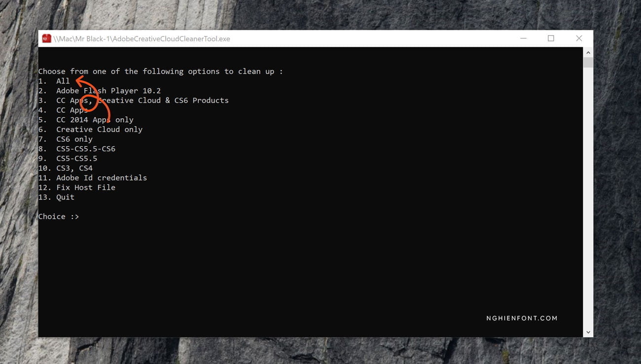Viewport: 641px width, 364px height.
Task: Click the scrollbar up arrow
Action: pyautogui.click(x=588, y=52)
